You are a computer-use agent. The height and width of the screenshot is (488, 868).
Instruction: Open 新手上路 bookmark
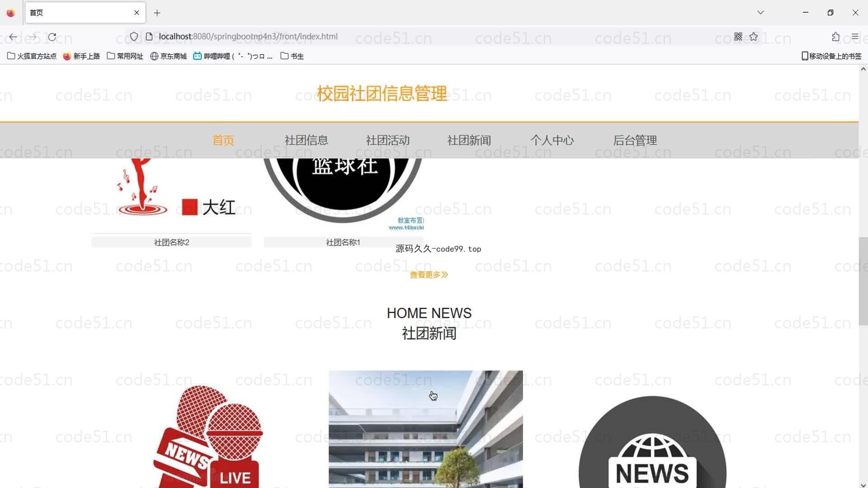[81, 56]
